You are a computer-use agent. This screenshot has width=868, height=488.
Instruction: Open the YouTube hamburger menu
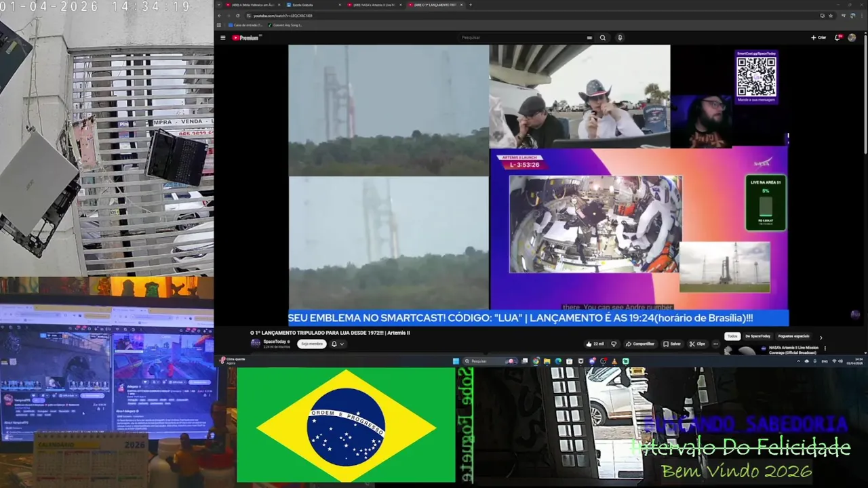pyautogui.click(x=224, y=38)
